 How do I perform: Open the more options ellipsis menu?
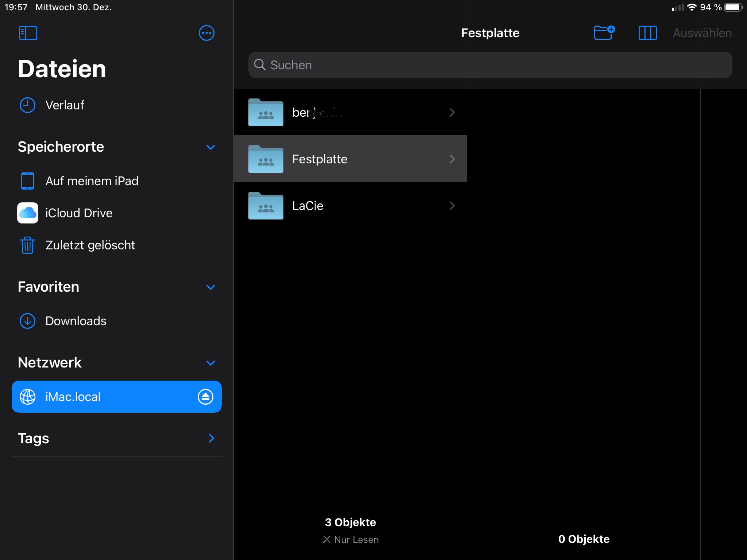[206, 33]
